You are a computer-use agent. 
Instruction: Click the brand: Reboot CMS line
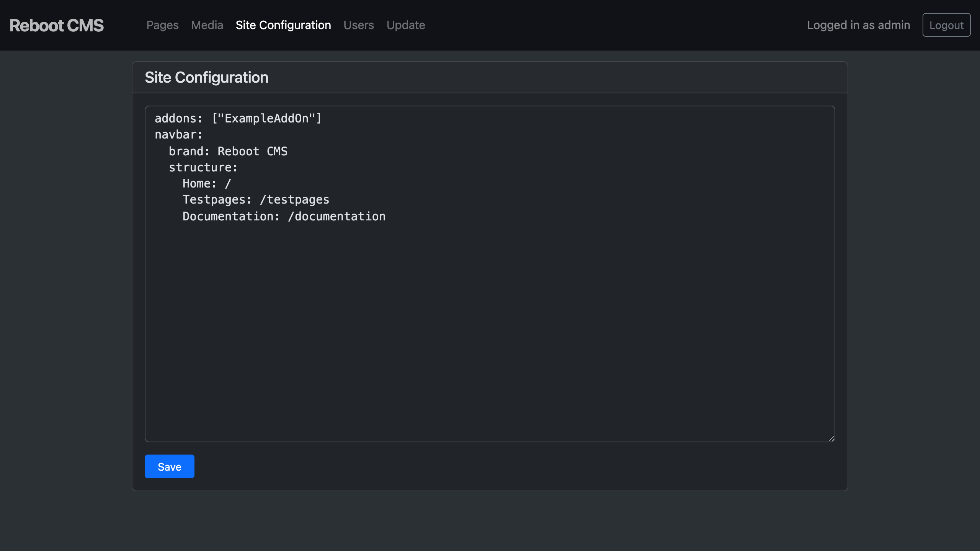(228, 151)
